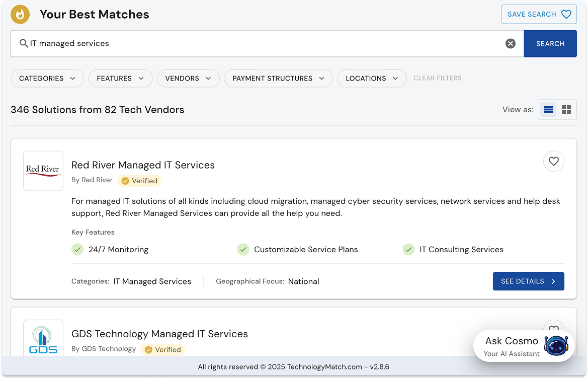Image resolution: width=588 pixels, height=379 pixels.
Task: Open the Red River Managed IT Services title
Action: (x=143, y=165)
